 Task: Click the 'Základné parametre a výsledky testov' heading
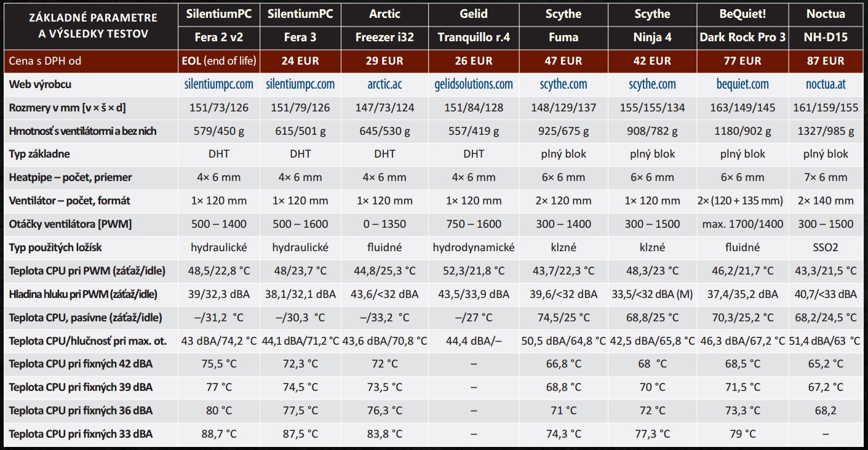[93, 25]
